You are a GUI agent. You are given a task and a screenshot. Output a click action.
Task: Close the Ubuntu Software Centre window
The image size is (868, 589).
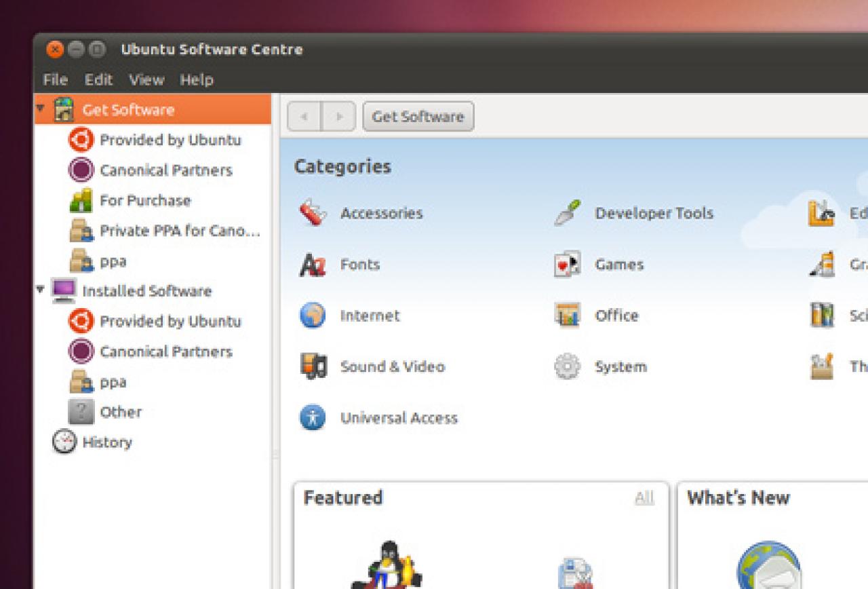[55, 49]
